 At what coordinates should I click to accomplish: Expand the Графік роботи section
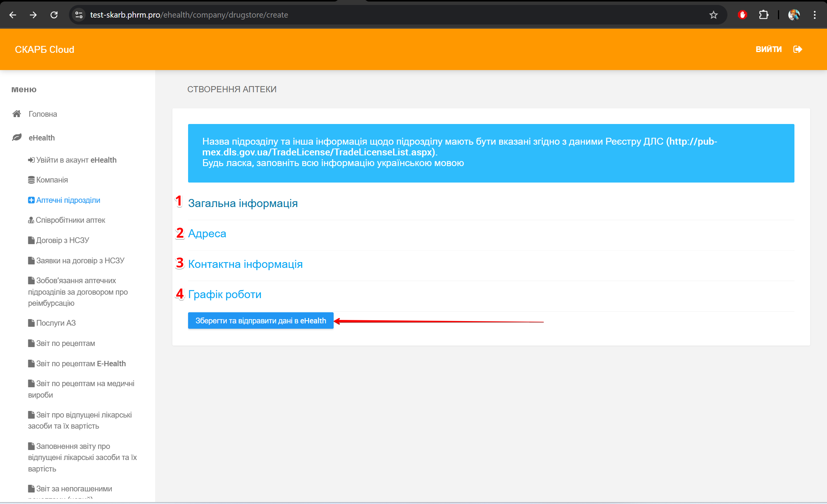point(225,294)
